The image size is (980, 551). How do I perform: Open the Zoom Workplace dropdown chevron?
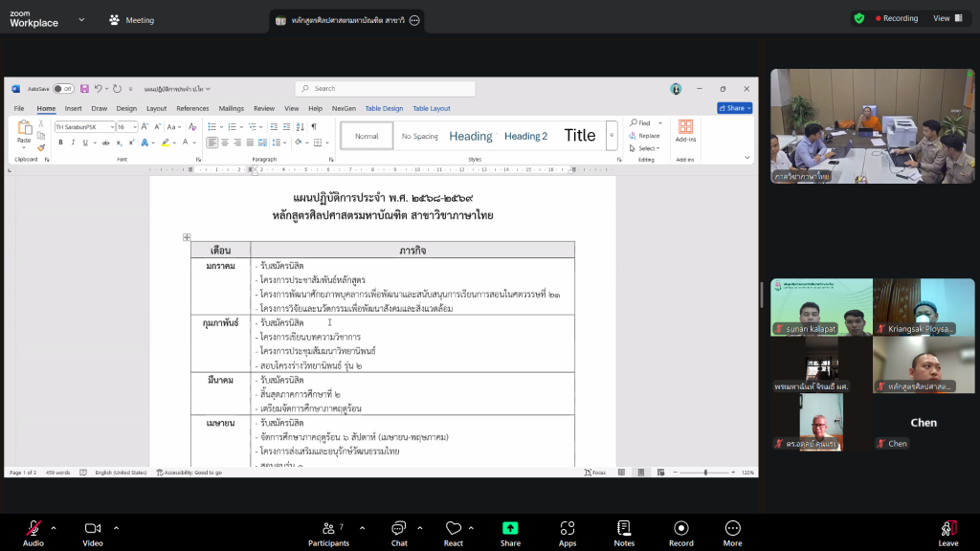81,20
